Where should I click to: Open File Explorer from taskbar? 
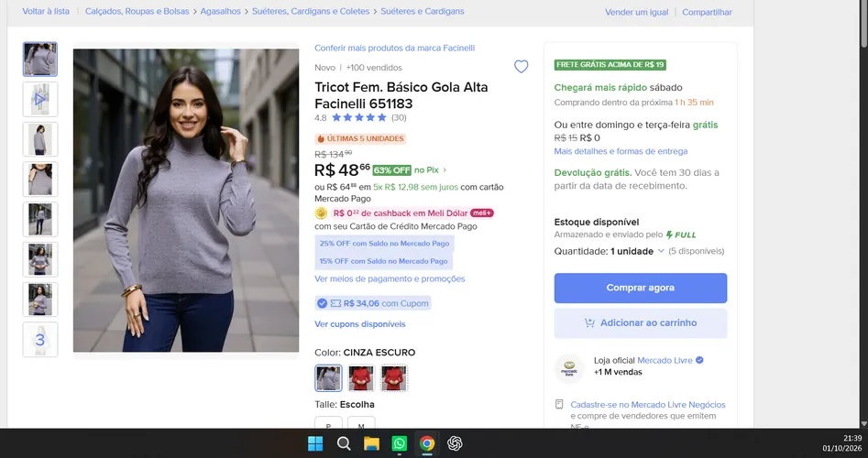(x=371, y=443)
